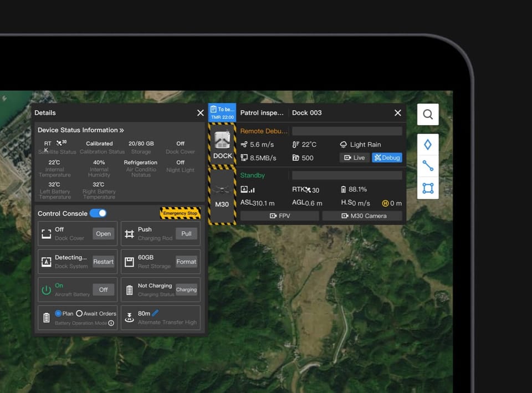Screen dimensions: 532x393
Task: Select the route drawing tool
Action: coord(427,166)
